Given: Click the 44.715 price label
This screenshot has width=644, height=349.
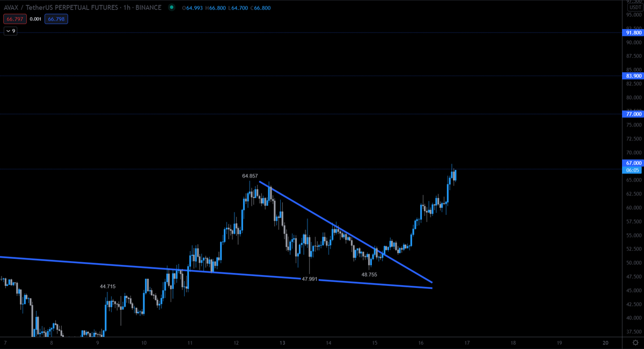Looking at the screenshot, I should click(x=108, y=286).
